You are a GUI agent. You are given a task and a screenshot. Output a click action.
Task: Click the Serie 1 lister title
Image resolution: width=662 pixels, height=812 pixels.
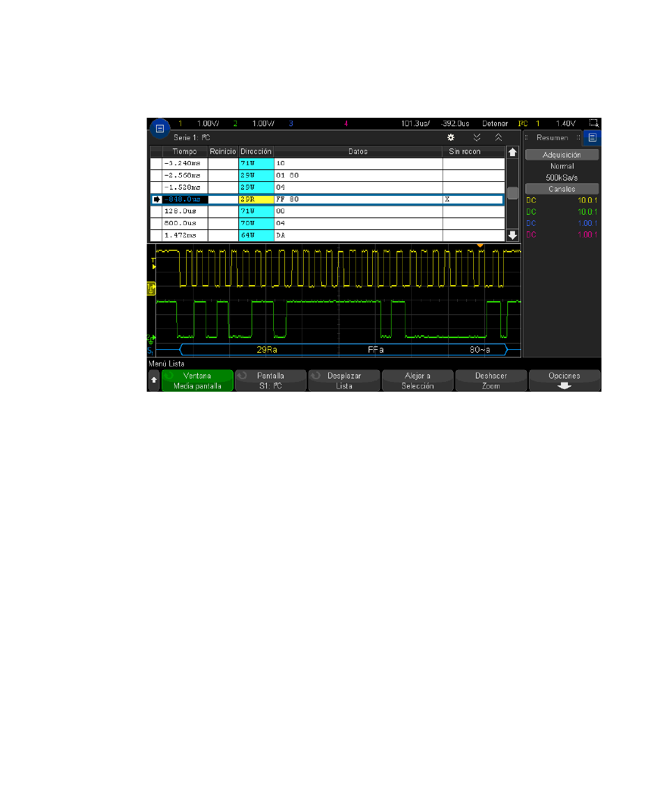pyautogui.click(x=192, y=137)
